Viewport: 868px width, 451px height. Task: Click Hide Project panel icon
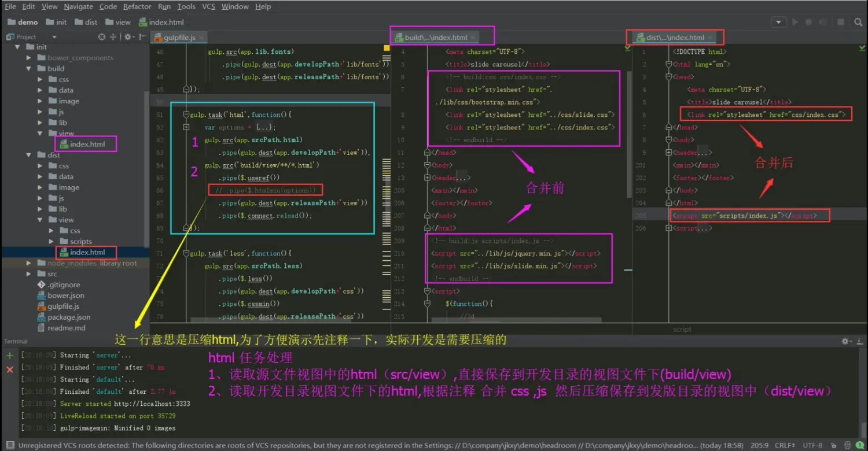point(142,36)
